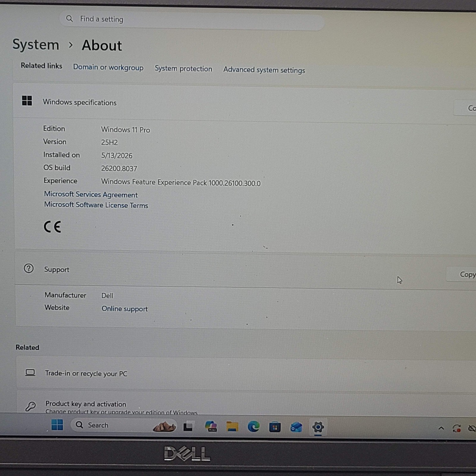This screenshot has height=476, width=476.
Task: Click the sync status tray icon
Action: [x=457, y=428]
